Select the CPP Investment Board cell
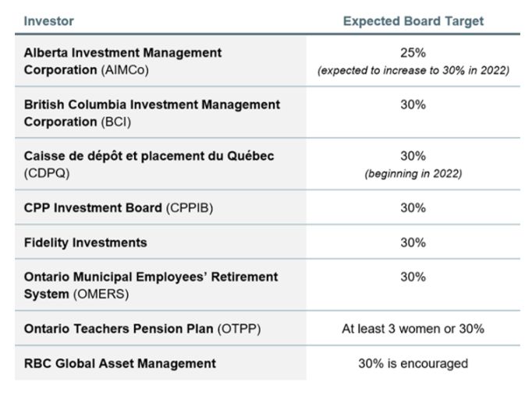Viewport: 532px width, 403px height. pyautogui.click(x=115, y=208)
